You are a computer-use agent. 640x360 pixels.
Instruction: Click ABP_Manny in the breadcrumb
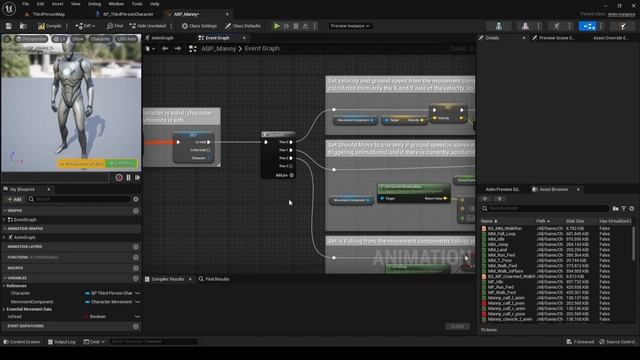click(218, 49)
